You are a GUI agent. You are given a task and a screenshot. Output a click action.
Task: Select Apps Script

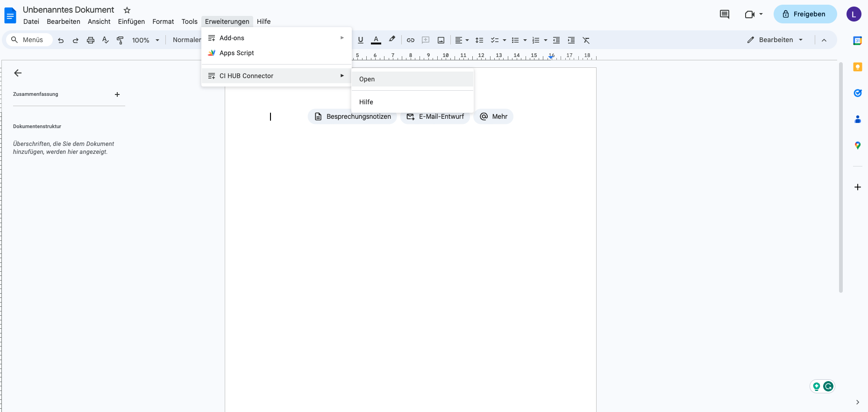pos(276,53)
